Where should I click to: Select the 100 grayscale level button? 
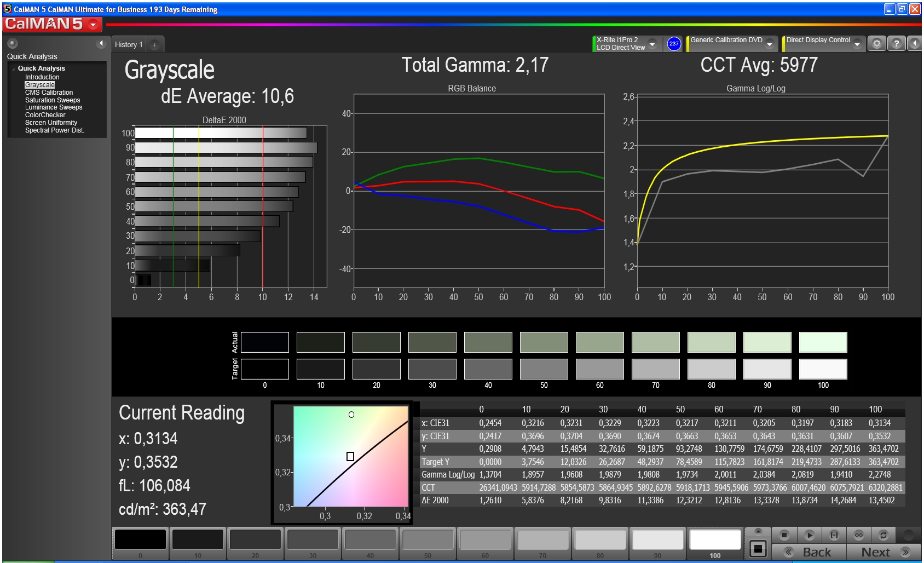click(715, 543)
